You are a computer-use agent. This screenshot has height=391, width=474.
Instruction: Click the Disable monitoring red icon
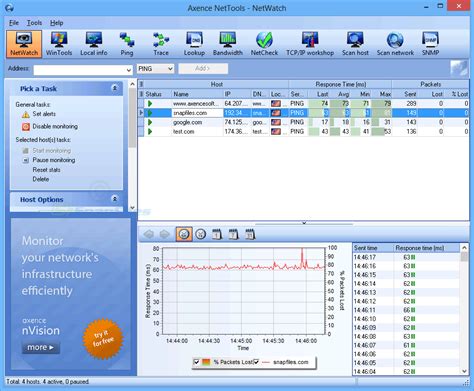26,127
